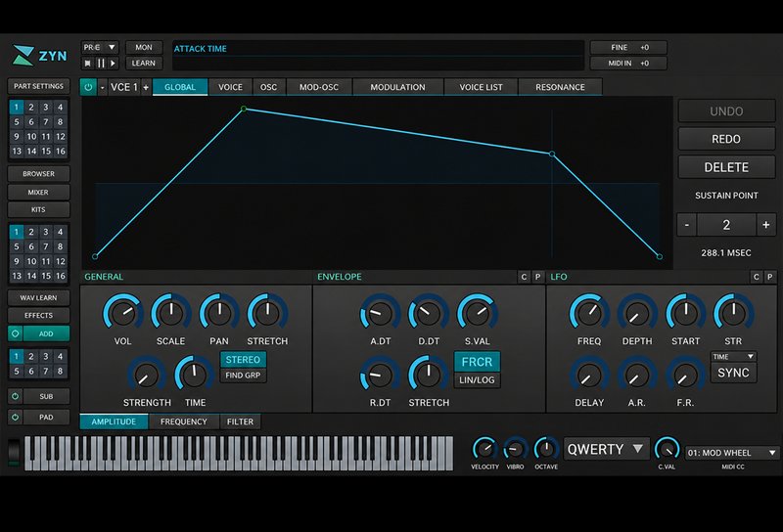783x532 pixels.
Task: Click the LFO FREQ knob
Action: 589,313
